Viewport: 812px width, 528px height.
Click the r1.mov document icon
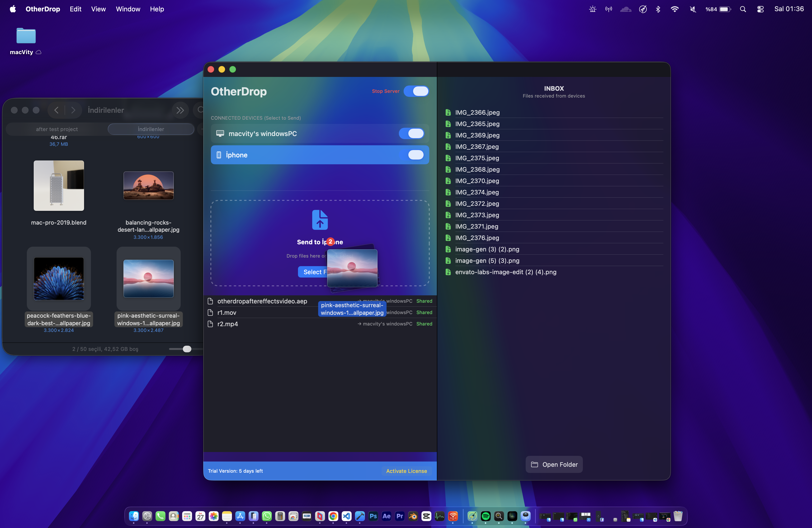(211, 312)
